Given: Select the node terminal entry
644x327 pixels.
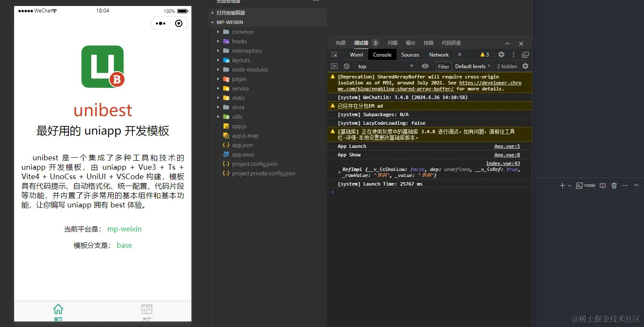Looking at the screenshot, I should [x=586, y=186].
